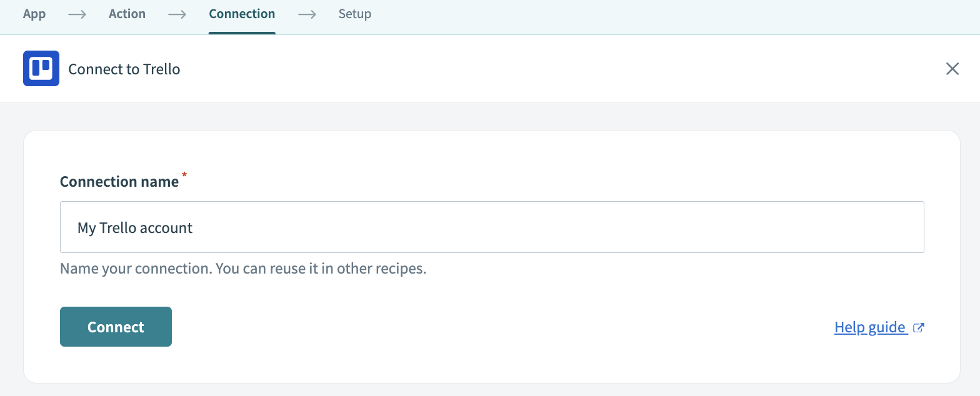Click the connection naming hint text
Screen dimensions: 980x396
[x=242, y=268]
